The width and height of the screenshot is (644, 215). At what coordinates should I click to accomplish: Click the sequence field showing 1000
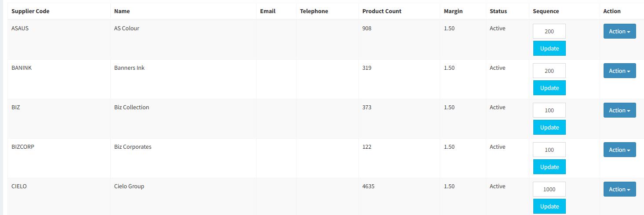549,189
